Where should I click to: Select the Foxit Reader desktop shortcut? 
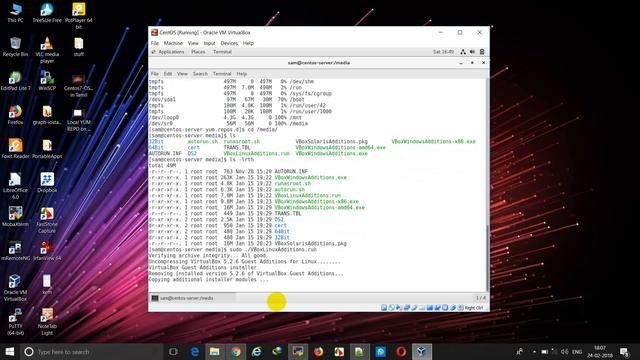click(x=15, y=149)
